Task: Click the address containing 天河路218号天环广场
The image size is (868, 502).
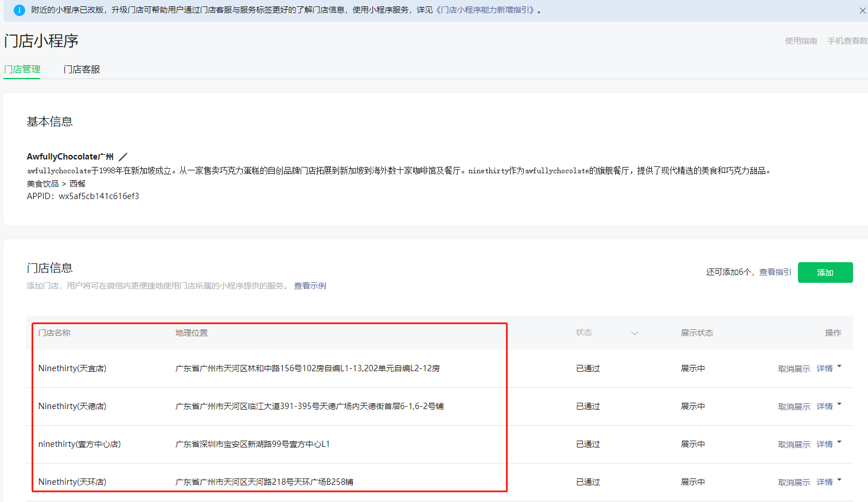Action: (x=264, y=482)
